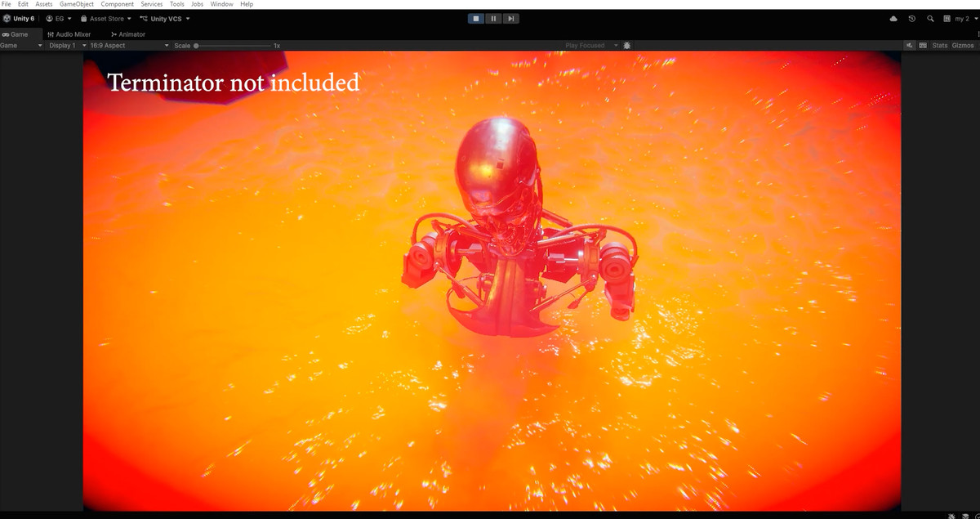Open the Game view mode dropdown

click(x=22, y=46)
